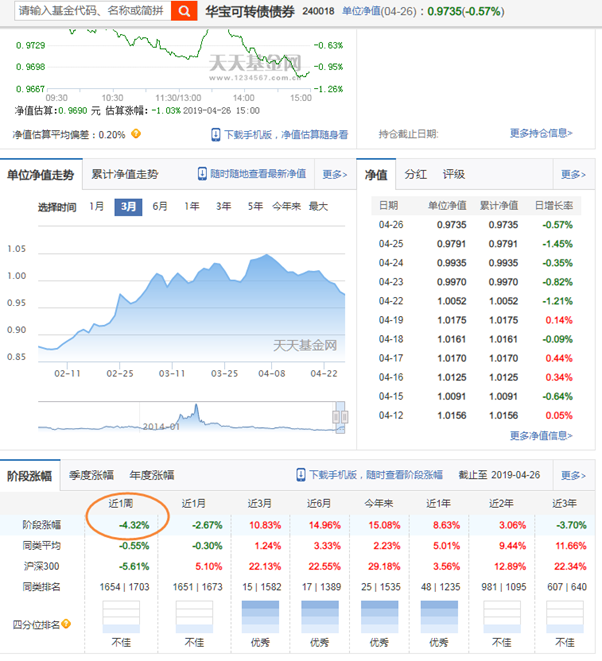
Task: Click the 10.83% 近3月 stage return value
Action: (265, 525)
